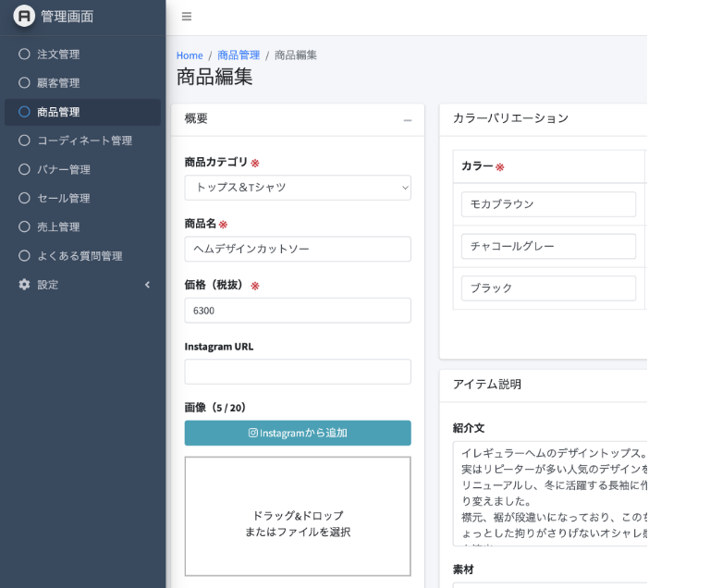Toggle the hamburger sidebar menu icon
This screenshot has height=588, width=710.
(187, 17)
